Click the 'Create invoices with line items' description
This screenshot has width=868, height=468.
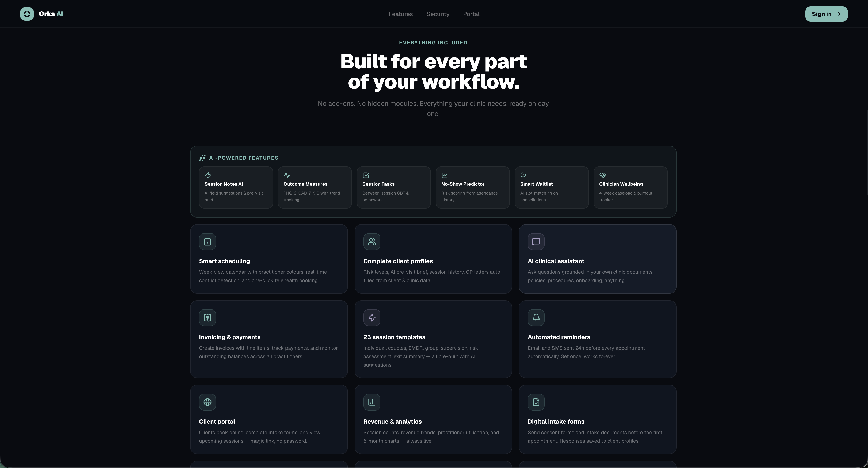268,352
